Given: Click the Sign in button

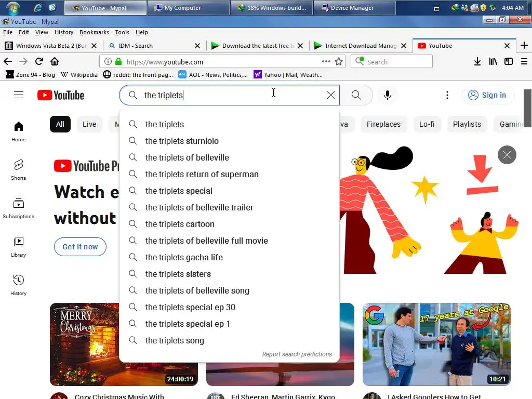Looking at the screenshot, I should click(x=488, y=95).
